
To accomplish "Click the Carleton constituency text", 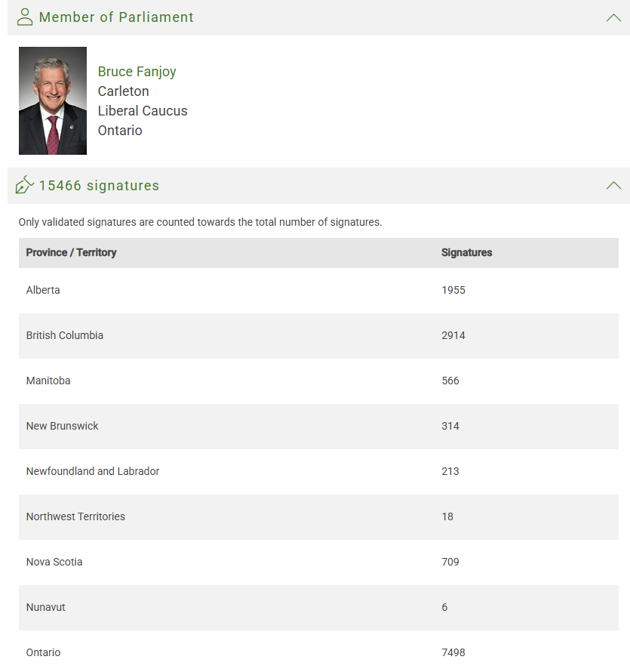I will pyautogui.click(x=123, y=91).
